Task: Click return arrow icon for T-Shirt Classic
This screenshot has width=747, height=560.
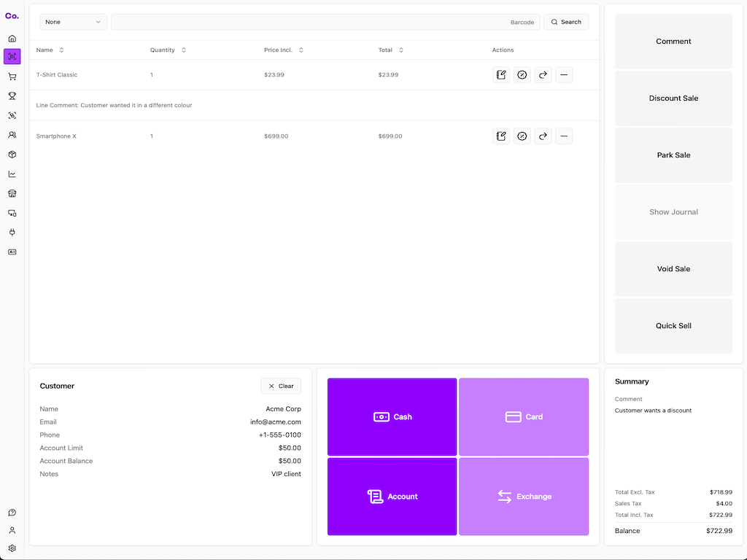Action: tap(543, 74)
